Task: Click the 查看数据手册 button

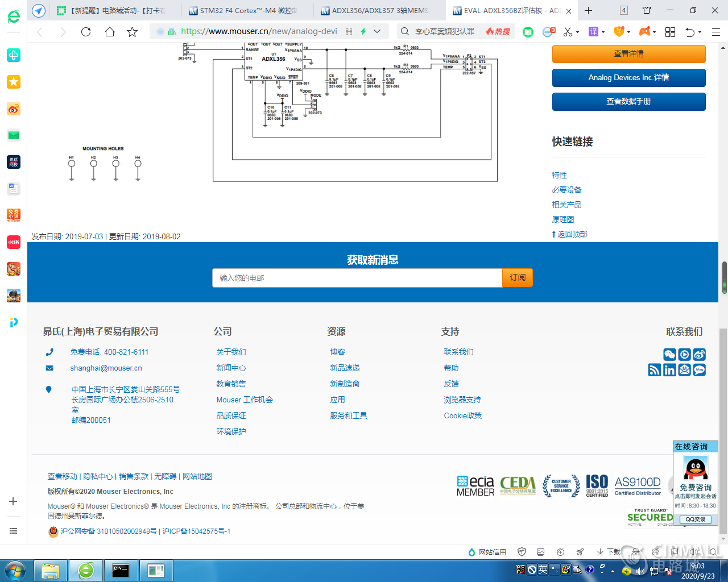Action: (x=628, y=102)
